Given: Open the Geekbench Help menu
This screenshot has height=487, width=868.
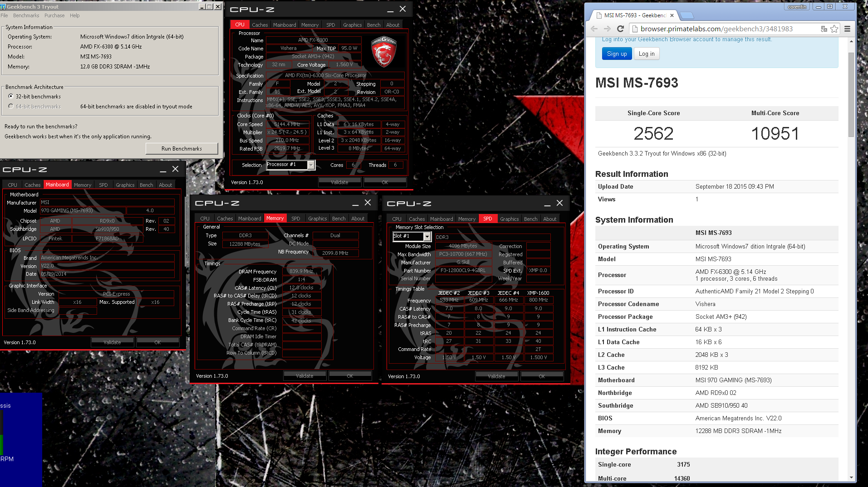Looking at the screenshot, I should tap(75, 15).
